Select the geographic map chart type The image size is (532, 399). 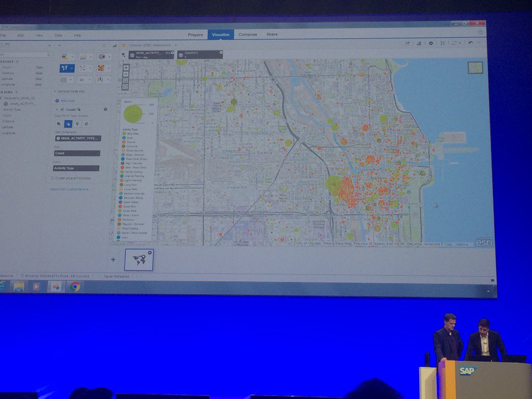(x=64, y=68)
